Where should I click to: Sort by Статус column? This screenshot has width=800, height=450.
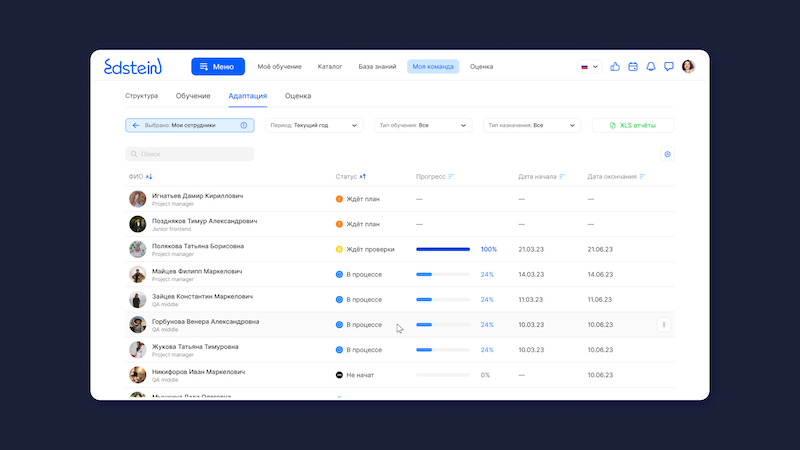coord(351,177)
